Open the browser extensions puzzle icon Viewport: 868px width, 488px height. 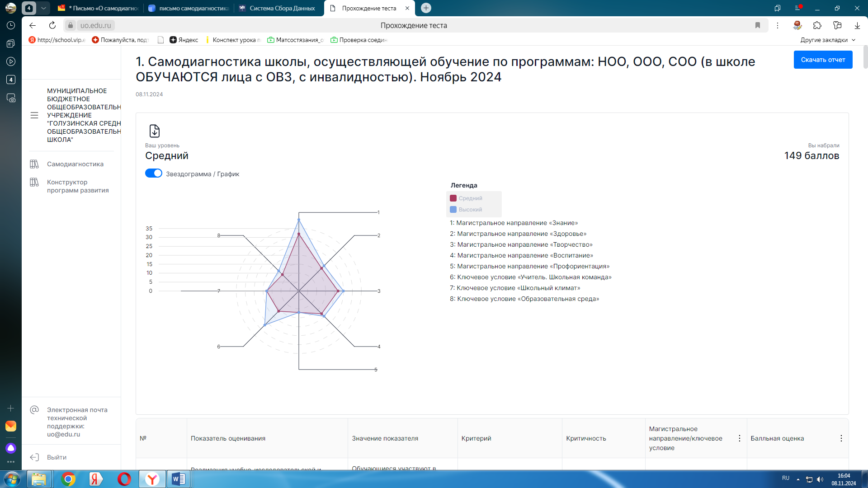pyautogui.click(x=817, y=25)
